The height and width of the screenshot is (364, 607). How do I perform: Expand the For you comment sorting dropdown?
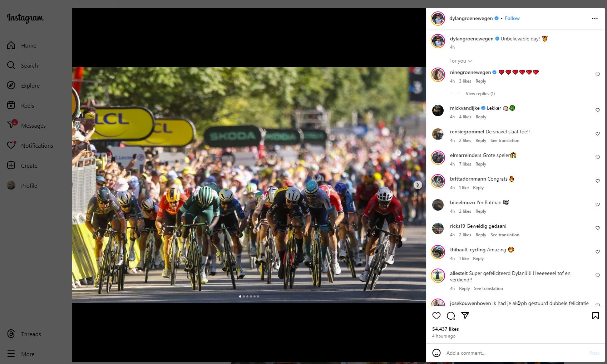pos(461,61)
